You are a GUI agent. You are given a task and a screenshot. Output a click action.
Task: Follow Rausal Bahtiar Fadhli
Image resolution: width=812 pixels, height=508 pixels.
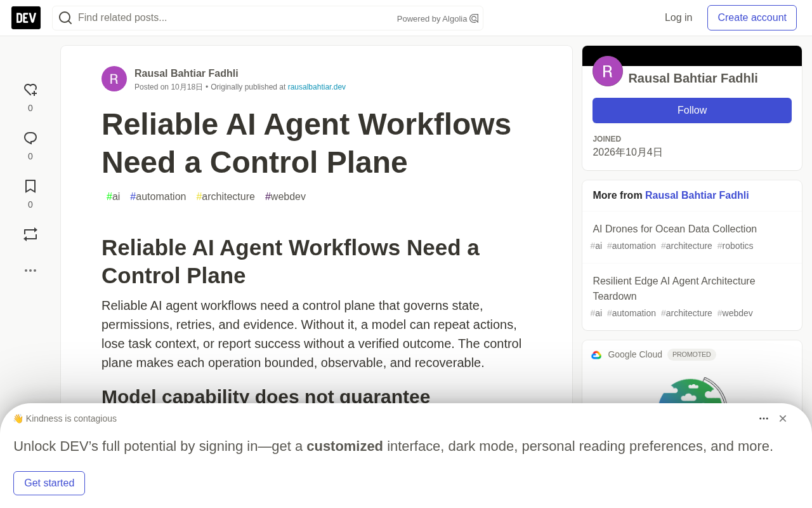coord(692,110)
